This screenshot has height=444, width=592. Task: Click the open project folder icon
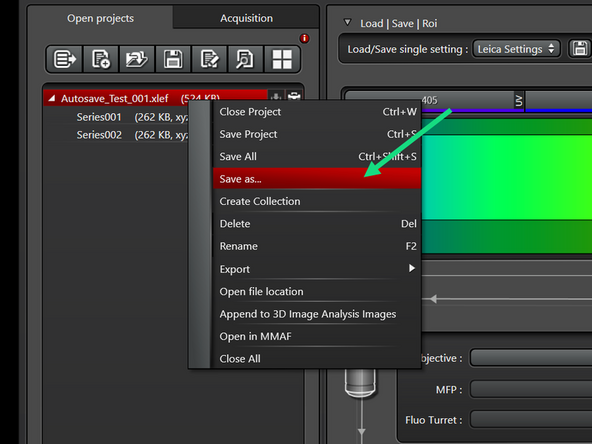(x=137, y=59)
